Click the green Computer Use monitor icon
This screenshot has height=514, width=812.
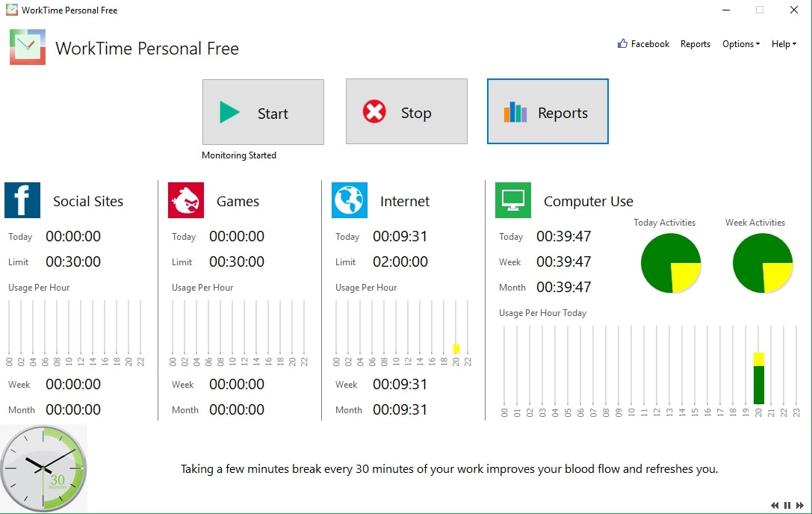point(513,200)
